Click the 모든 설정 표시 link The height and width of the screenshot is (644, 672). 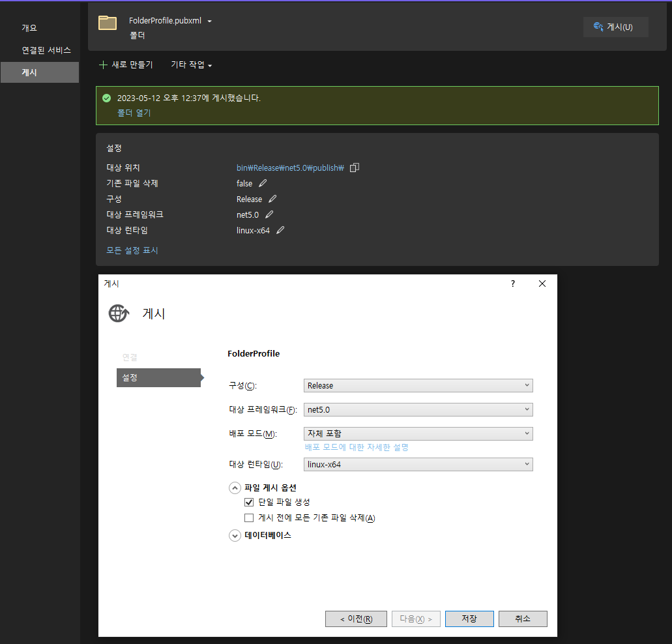pos(132,250)
